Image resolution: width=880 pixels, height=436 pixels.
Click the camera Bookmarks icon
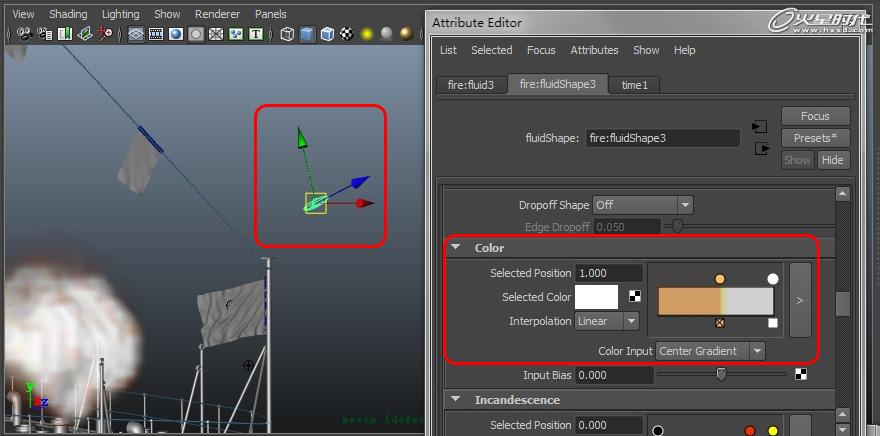(65, 34)
